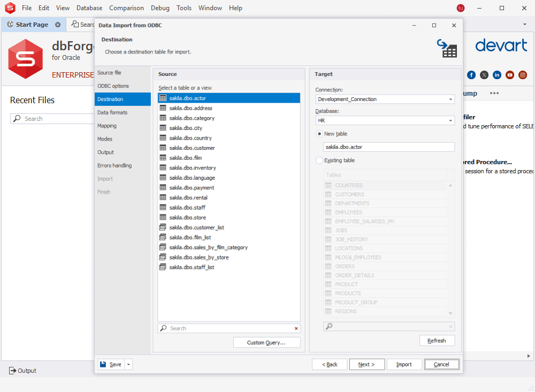The height and width of the screenshot is (392, 535).
Task: Click the Recent Files Search field
Action: pyautogui.click(x=53, y=119)
